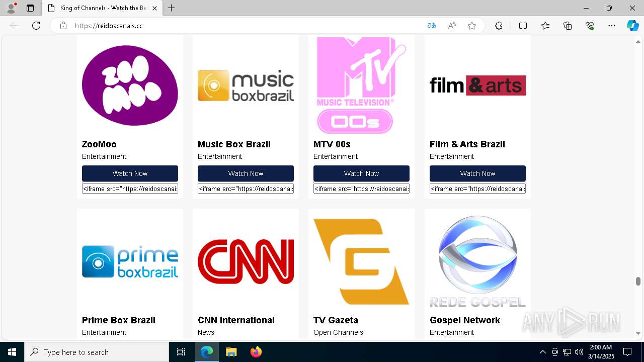Open the Copilot sidebar icon
The height and width of the screenshot is (362, 644).
[632, 26]
